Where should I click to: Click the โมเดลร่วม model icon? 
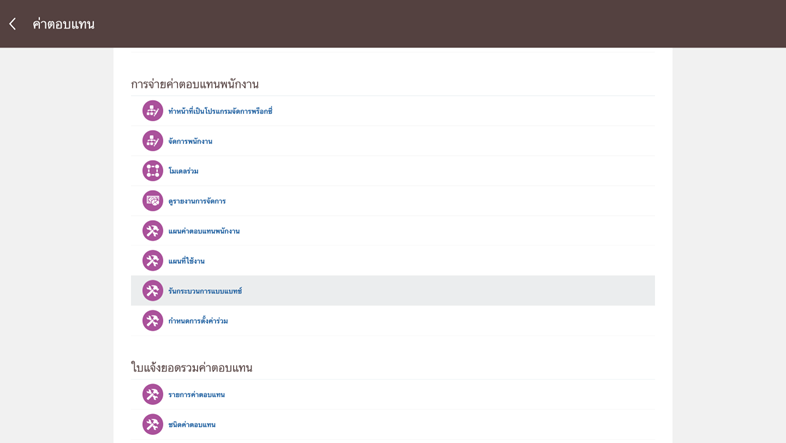(152, 171)
